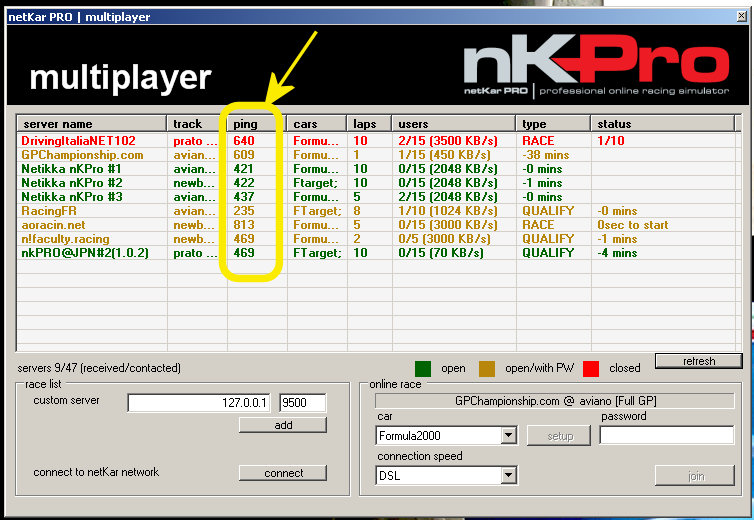Click users cell 2/15 (3500 KB/s)
The height and width of the screenshot is (520, 754).
[x=448, y=141]
